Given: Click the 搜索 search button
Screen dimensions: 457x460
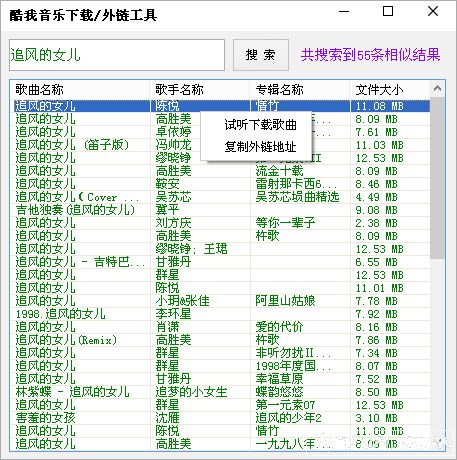Looking at the screenshot, I should pyautogui.click(x=261, y=55).
